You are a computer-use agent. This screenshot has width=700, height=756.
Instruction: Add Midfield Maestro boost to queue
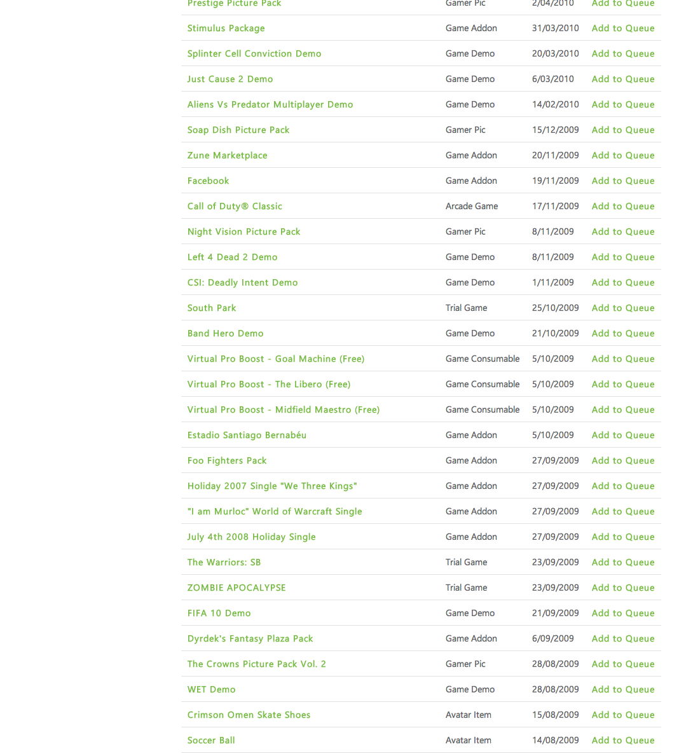[x=623, y=410]
